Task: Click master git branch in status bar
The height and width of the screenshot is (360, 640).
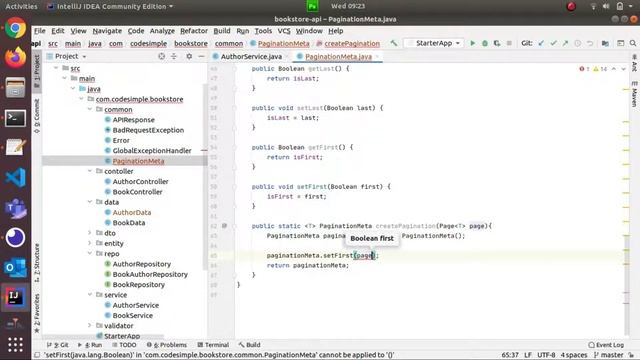Action: click(x=608, y=355)
